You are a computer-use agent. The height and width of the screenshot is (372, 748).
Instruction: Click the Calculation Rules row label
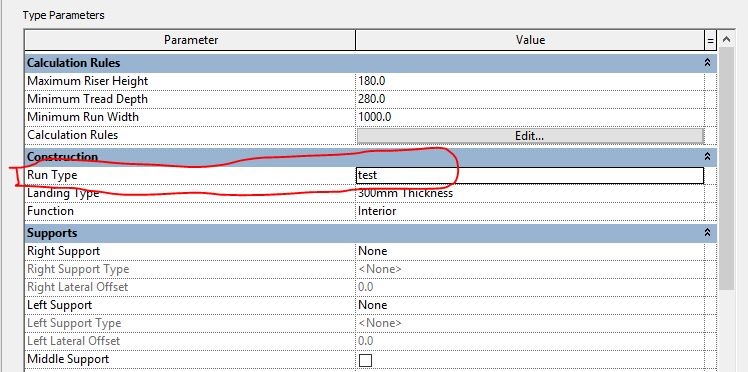(x=73, y=135)
